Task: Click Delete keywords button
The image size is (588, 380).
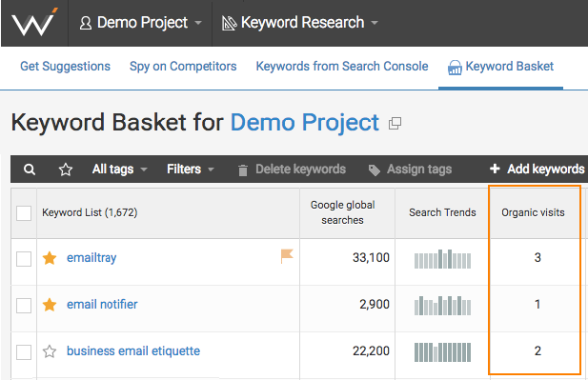Action: point(292,170)
